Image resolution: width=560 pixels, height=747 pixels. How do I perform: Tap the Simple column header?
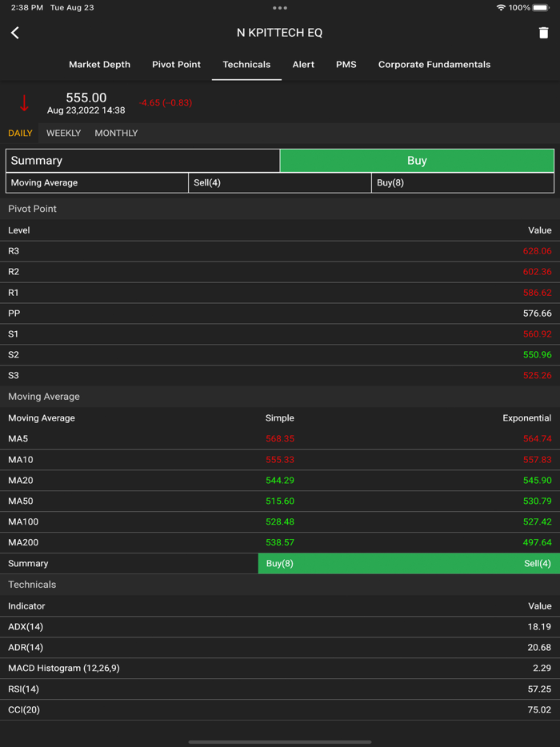(x=280, y=418)
